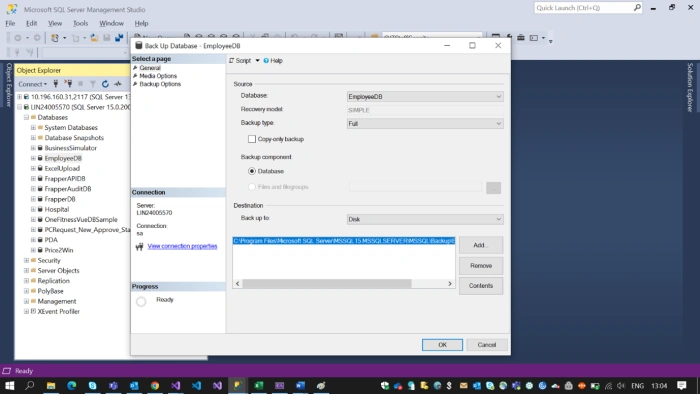The image size is (700, 394).
Task: Open Microsoft Teams from taskbar
Action: click(113, 385)
